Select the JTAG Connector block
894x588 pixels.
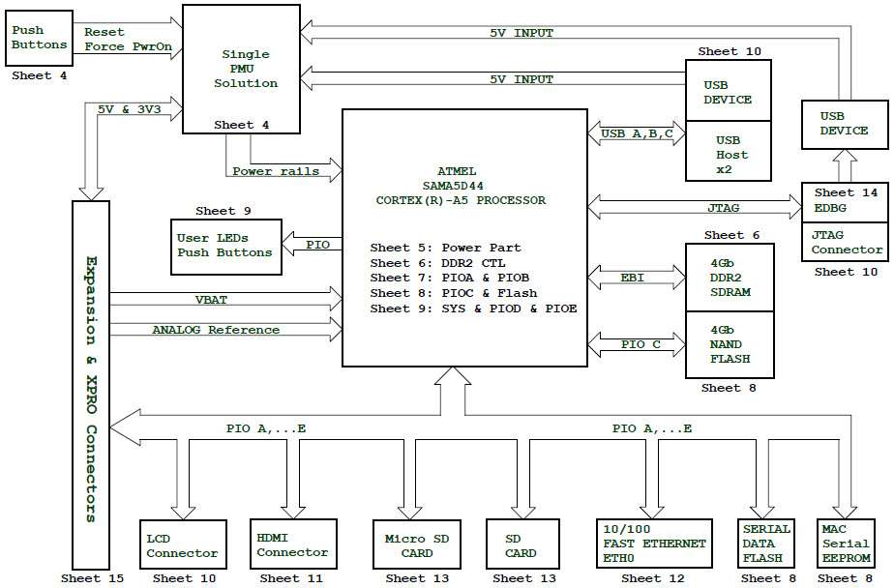846,243
